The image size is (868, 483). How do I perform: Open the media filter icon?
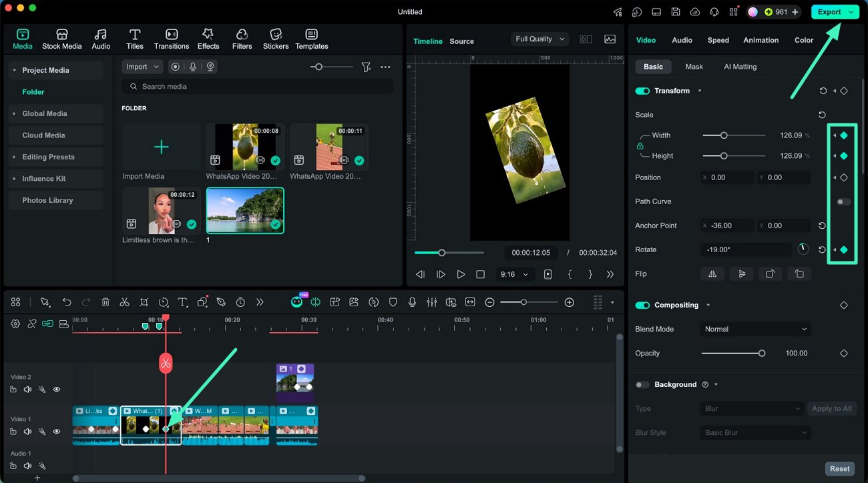tap(366, 67)
